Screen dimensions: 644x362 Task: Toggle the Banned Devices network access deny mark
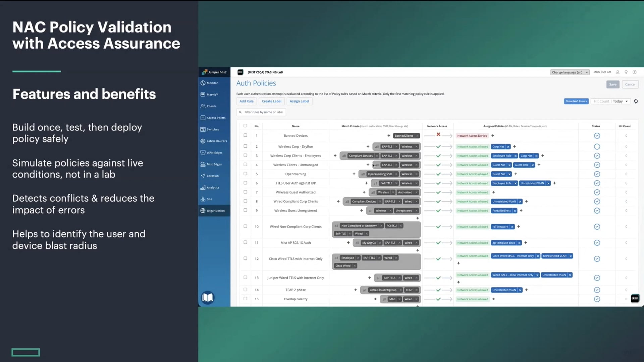(x=438, y=134)
